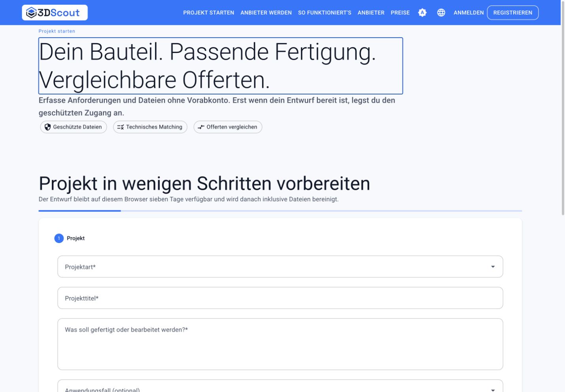Click the 3DScout logo
This screenshot has height=392, width=565.
point(55,13)
